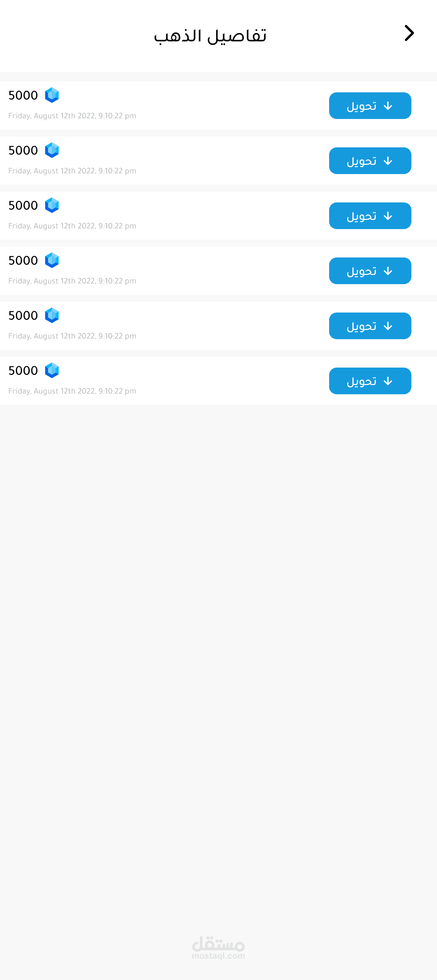
Task: Select the third 5000 amount entry
Action: [x=23, y=206]
